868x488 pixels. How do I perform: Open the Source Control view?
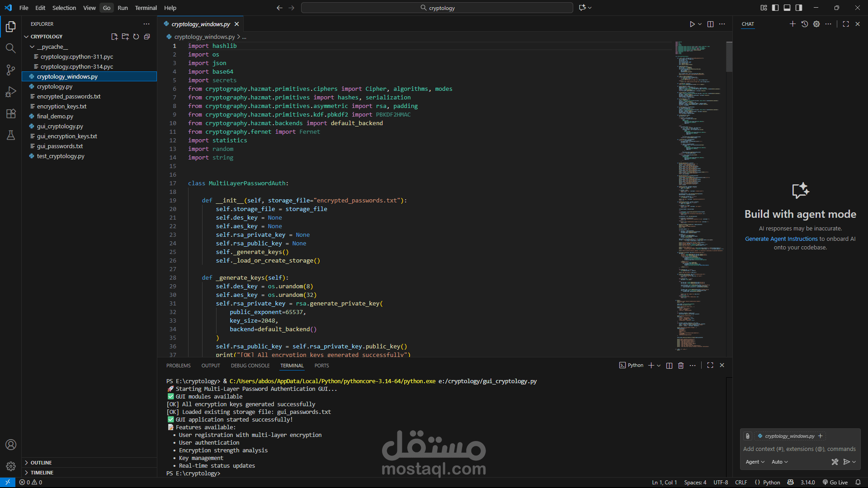11,70
